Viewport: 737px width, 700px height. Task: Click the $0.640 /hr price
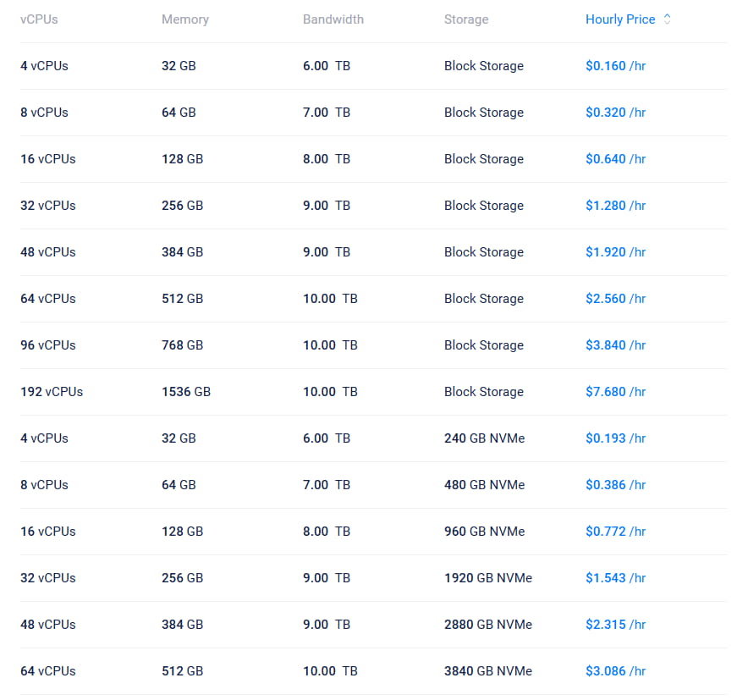pyautogui.click(x=615, y=159)
